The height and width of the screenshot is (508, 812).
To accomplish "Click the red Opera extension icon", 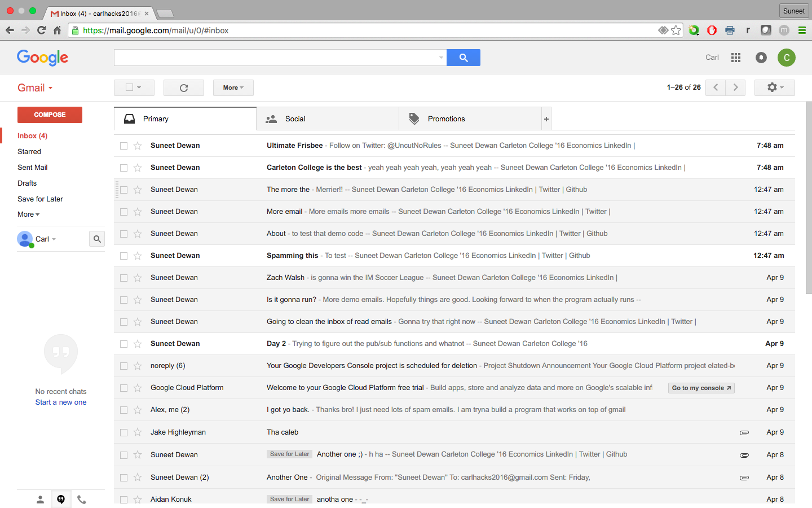I will tap(712, 30).
